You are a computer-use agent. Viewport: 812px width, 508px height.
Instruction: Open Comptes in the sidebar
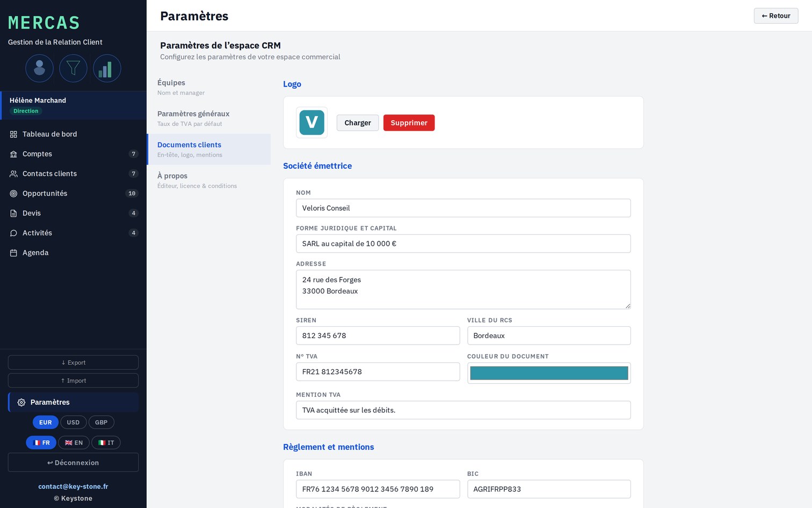(x=73, y=154)
